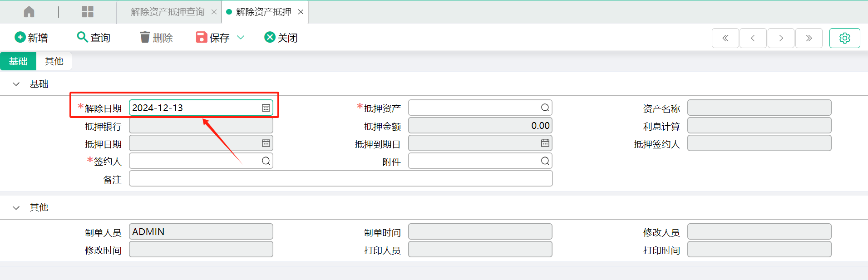
Task: Close the 解除资产抵押 tab
Action: pyautogui.click(x=301, y=12)
